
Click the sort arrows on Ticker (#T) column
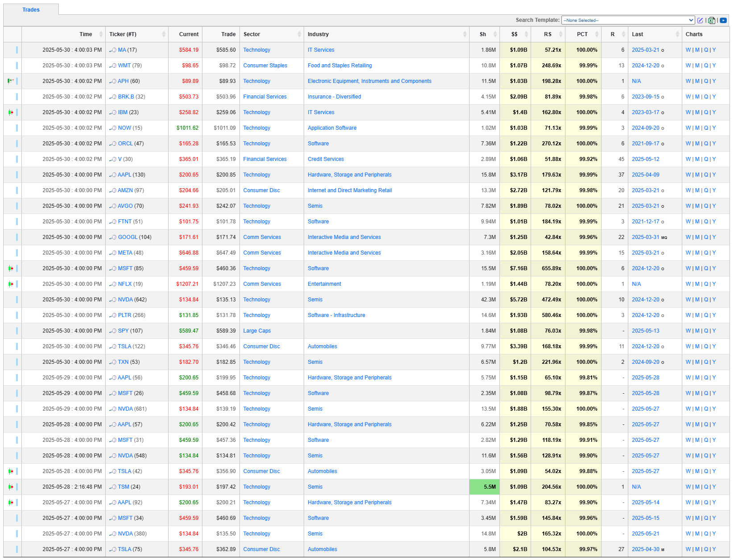164,34
